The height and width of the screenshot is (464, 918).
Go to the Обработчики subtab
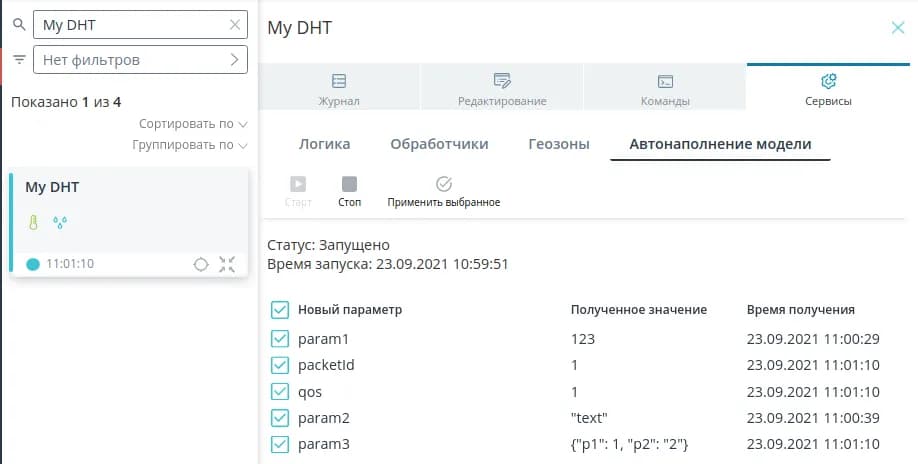tap(439, 144)
